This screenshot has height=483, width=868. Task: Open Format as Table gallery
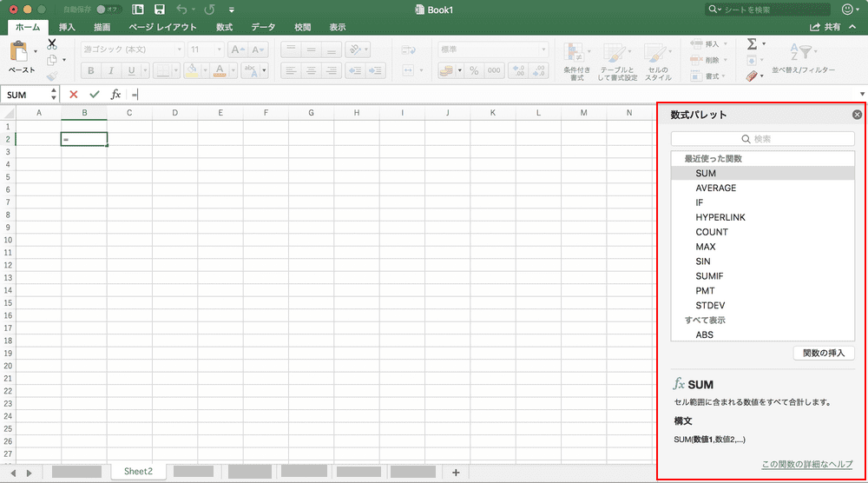617,61
